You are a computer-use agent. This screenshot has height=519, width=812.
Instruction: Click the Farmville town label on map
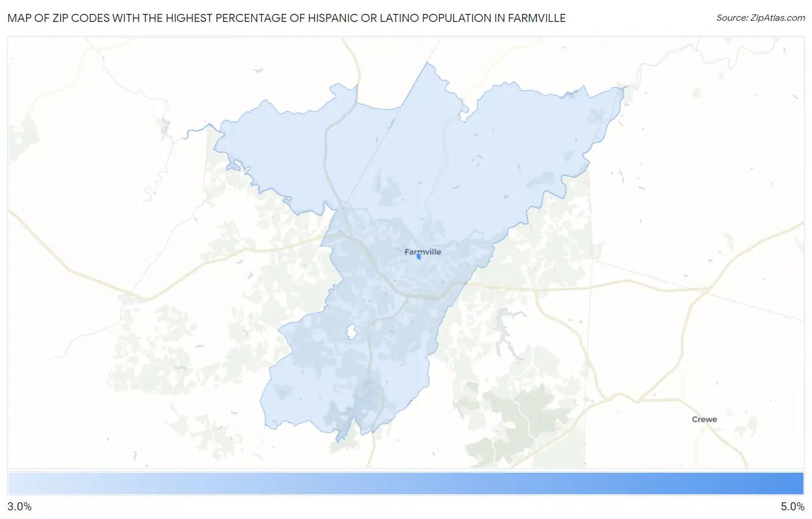click(423, 252)
